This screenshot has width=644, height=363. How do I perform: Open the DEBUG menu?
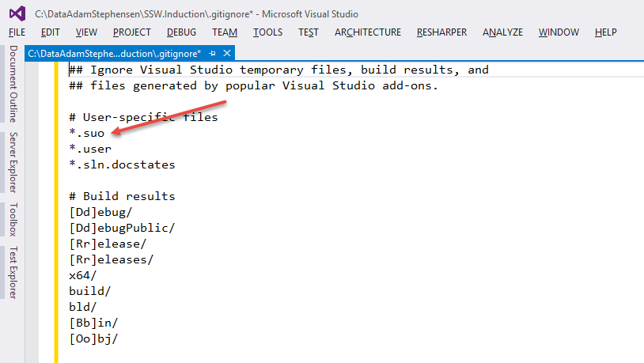[182, 32]
